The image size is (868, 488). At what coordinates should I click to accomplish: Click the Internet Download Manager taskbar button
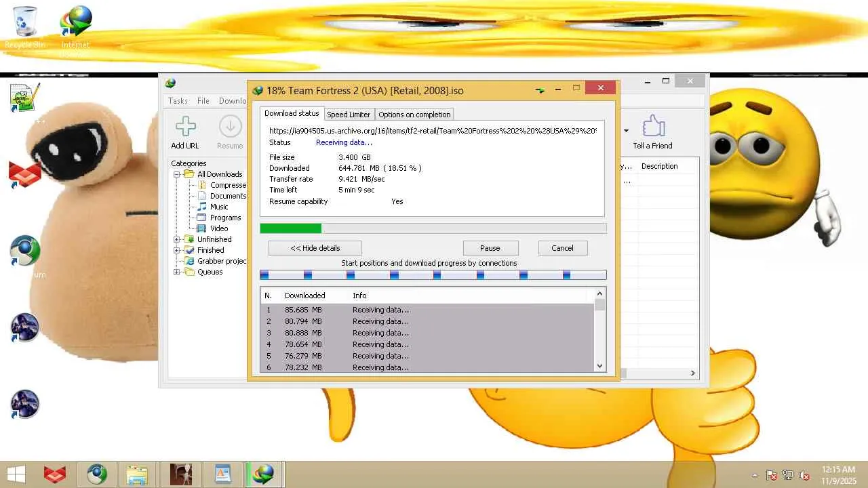264,474
